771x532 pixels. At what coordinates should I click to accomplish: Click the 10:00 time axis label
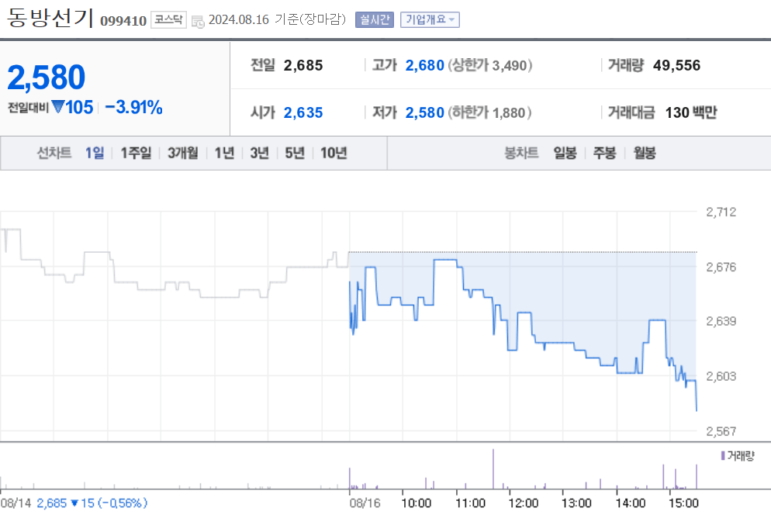pyautogui.click(x=416, y=503)
